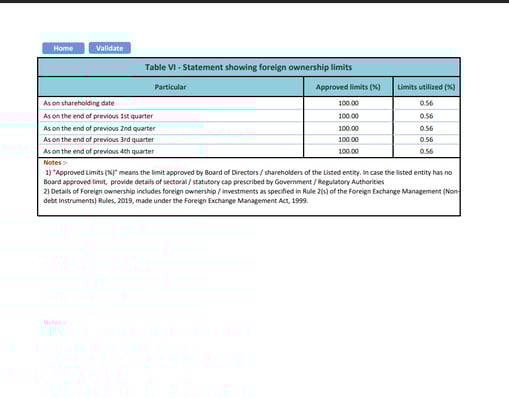
Task: Click note 1 about Approved Limits definition
Action: click(x=248, y=177)
